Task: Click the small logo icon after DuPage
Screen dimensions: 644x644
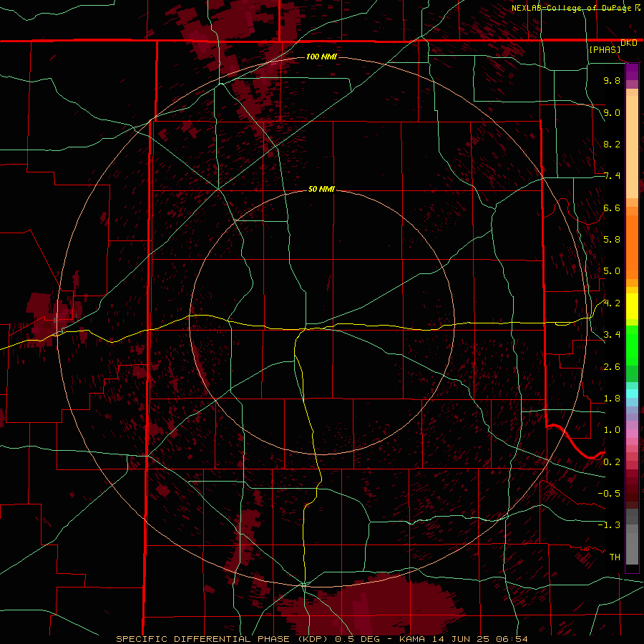Action: coord(638,8)
